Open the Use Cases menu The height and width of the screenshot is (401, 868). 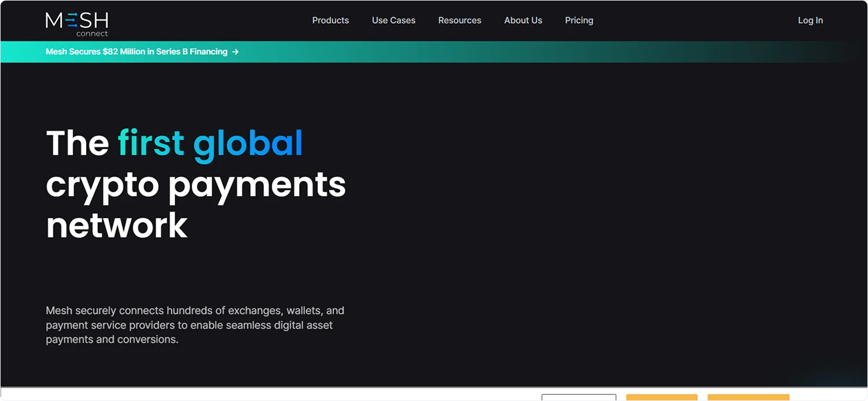tap(393, 20)
